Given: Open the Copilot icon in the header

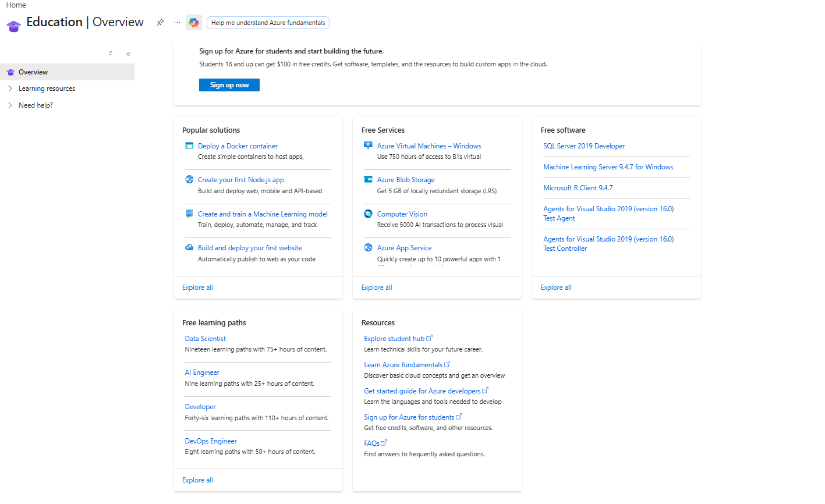Looking at the screenshot, I should (194, 23).
